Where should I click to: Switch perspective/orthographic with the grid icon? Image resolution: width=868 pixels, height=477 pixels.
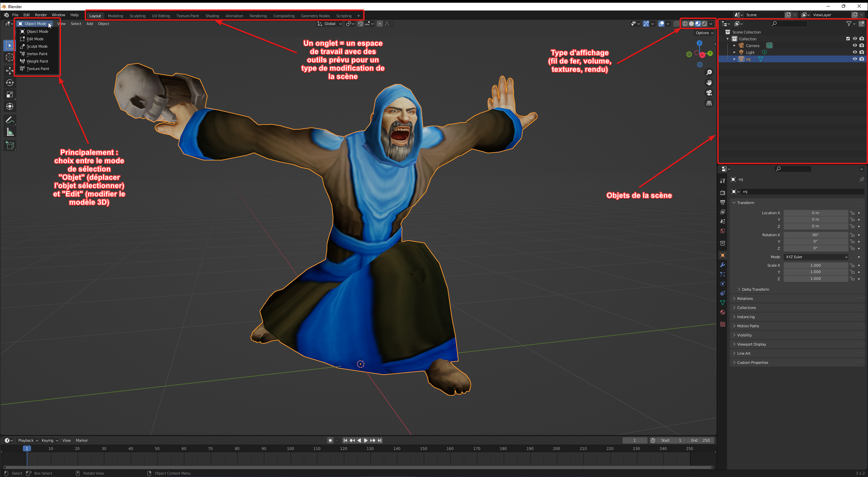tap(709, 103)
